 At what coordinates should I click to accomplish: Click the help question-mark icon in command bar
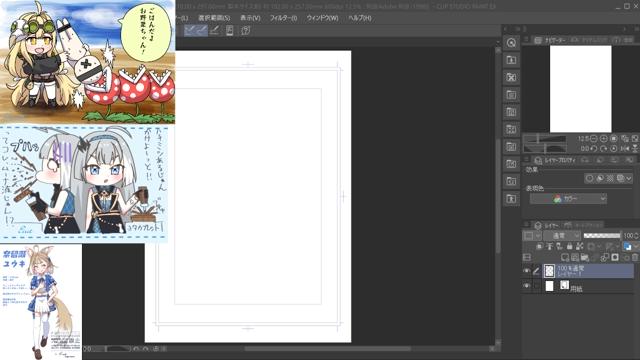pos(245,30)
